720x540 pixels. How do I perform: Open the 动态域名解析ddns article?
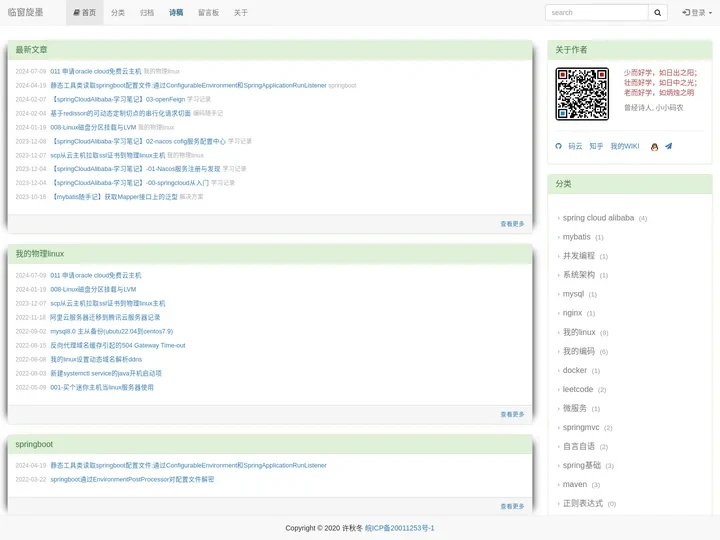coord(96,359)
